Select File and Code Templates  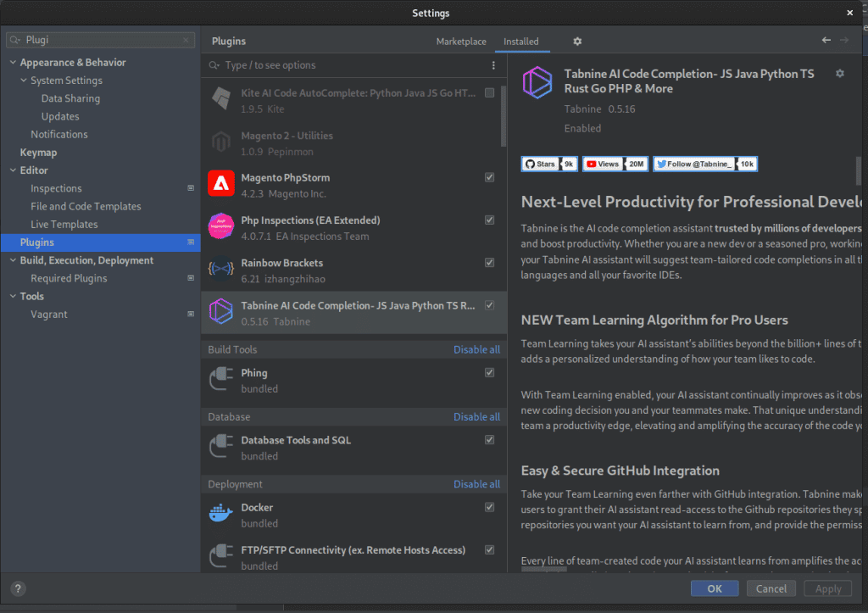pos(86,207)
